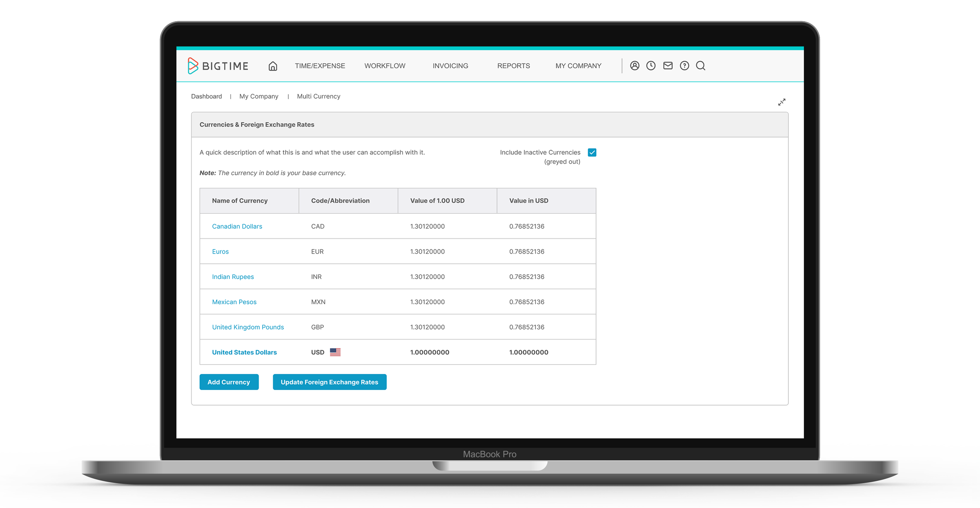Open the United Kingdom Pounds link
Viewport: 980px width, 508px height.
point(248,327)
